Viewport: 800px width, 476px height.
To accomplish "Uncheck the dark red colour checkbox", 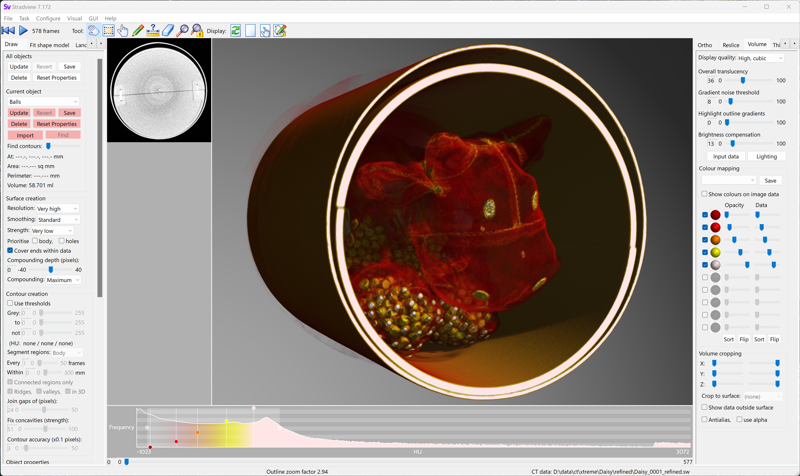I will pyautogui.click(x=705, y=215).
